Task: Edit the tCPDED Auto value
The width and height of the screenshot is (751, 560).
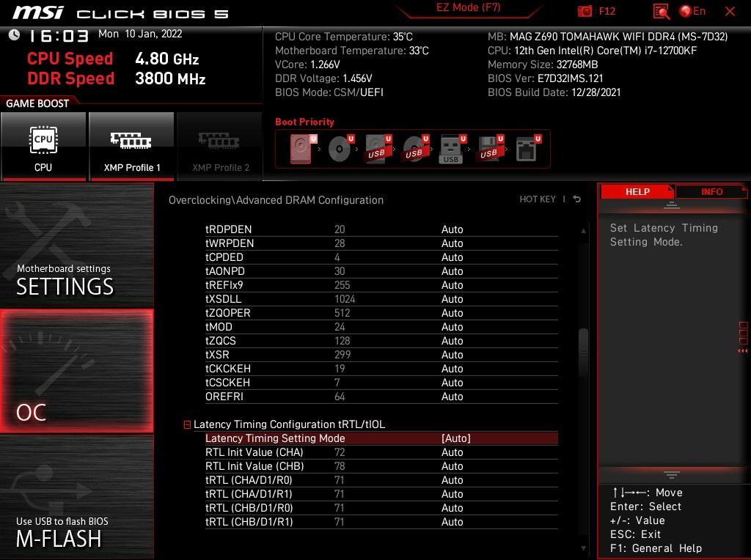Action: [x=452, y=257]
